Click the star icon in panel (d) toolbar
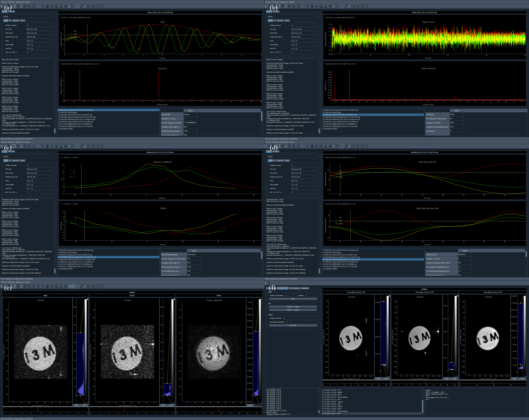The height and width of the screenshot is (420, 529). (330, 146)
